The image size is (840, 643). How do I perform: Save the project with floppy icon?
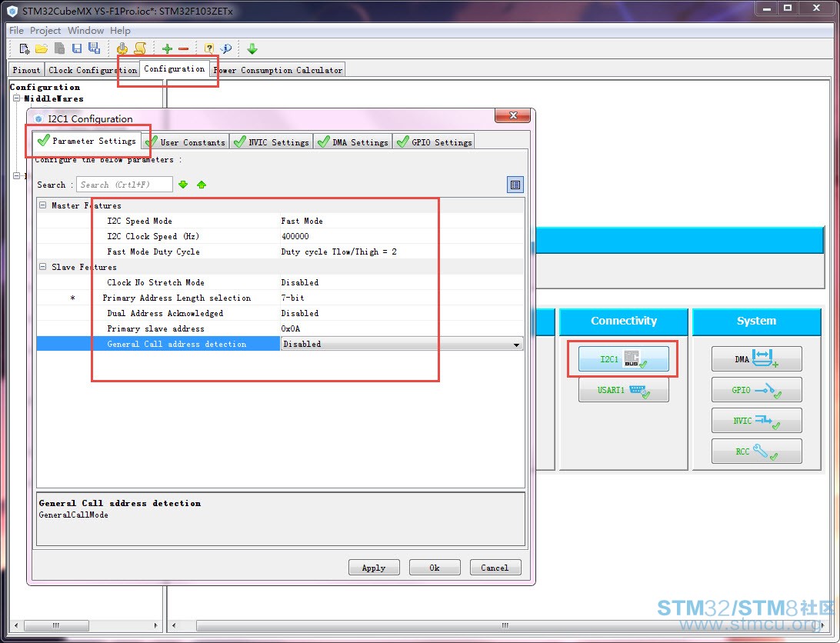click(77, 48)
